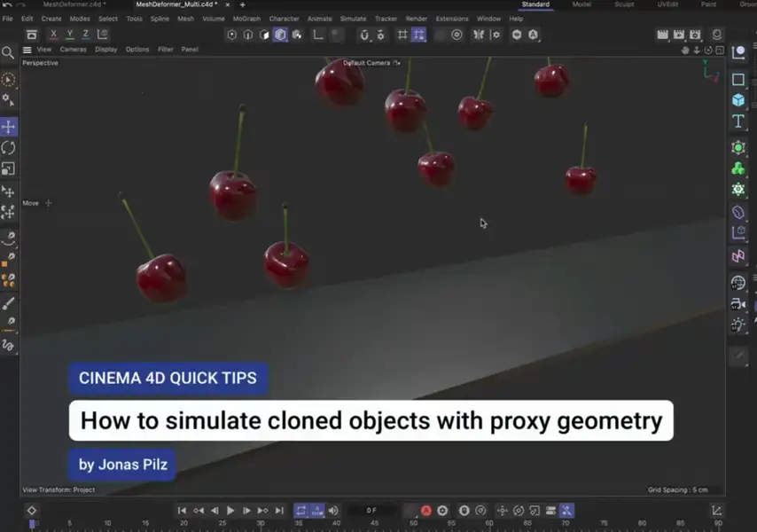The width and height of the screenshot is (757, 532).
Task: Switch to the Sculpt layout
Action: pos(625,4)
